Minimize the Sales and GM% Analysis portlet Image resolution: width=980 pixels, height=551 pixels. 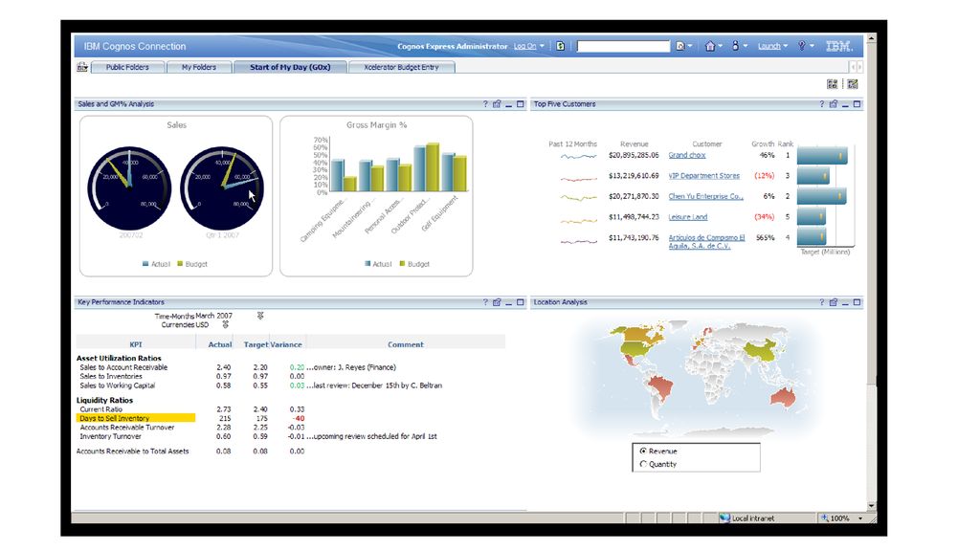(x=509, y=105)
